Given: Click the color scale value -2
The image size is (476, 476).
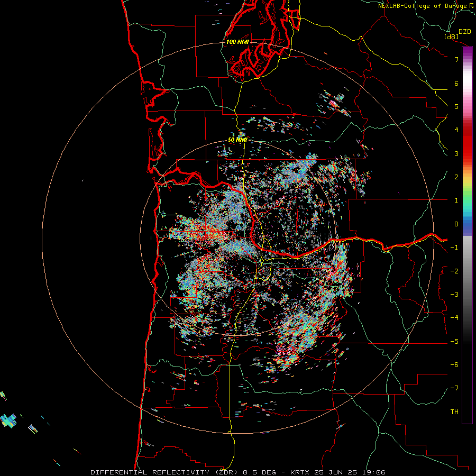Looking at the screenshot, I should [x=454, y=271].
